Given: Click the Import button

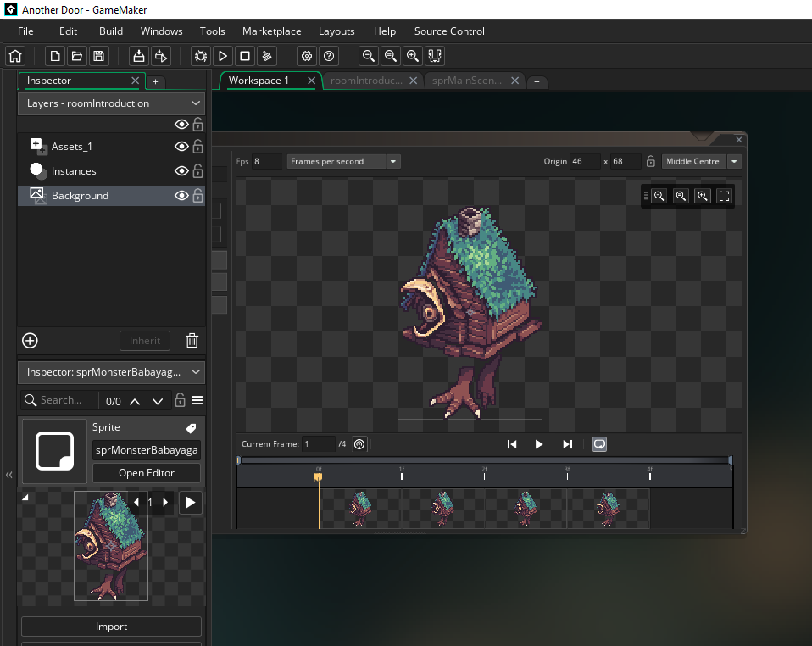Looking at the screenshot, I should coord(111,627).
